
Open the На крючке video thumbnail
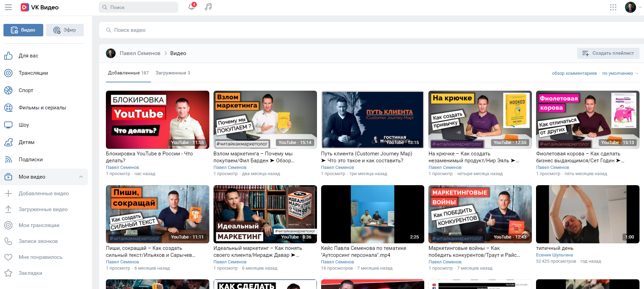tap(480, 120)
